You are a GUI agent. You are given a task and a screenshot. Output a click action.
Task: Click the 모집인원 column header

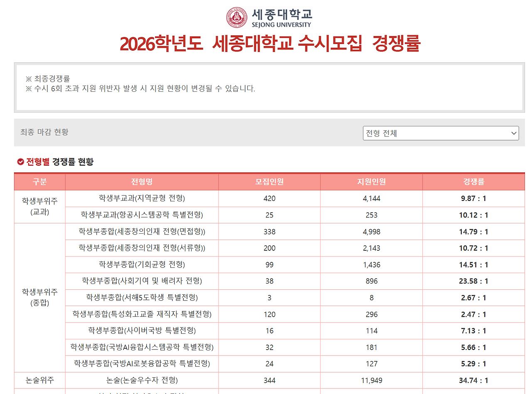coord(269,182)
